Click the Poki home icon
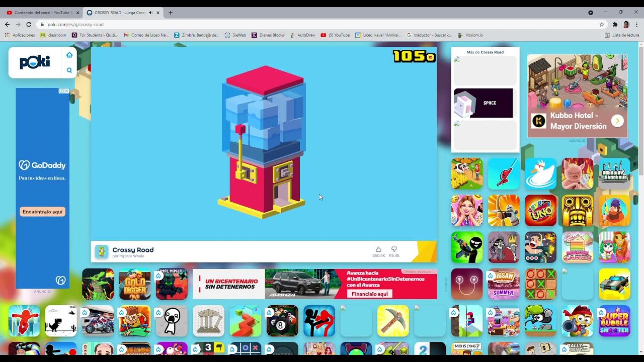The height and width of the screenshot is (362, 644). coord(69,55)
